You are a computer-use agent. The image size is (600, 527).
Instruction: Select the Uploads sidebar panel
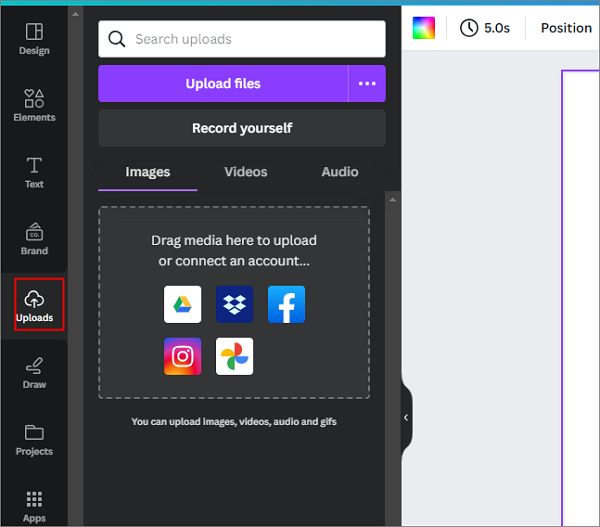[34, 306]
